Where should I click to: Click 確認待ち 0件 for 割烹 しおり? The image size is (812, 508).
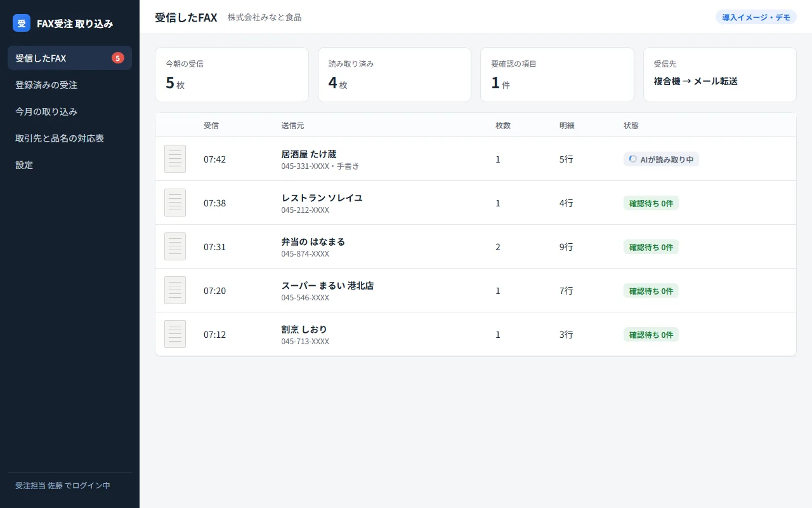tap(651, 335)
